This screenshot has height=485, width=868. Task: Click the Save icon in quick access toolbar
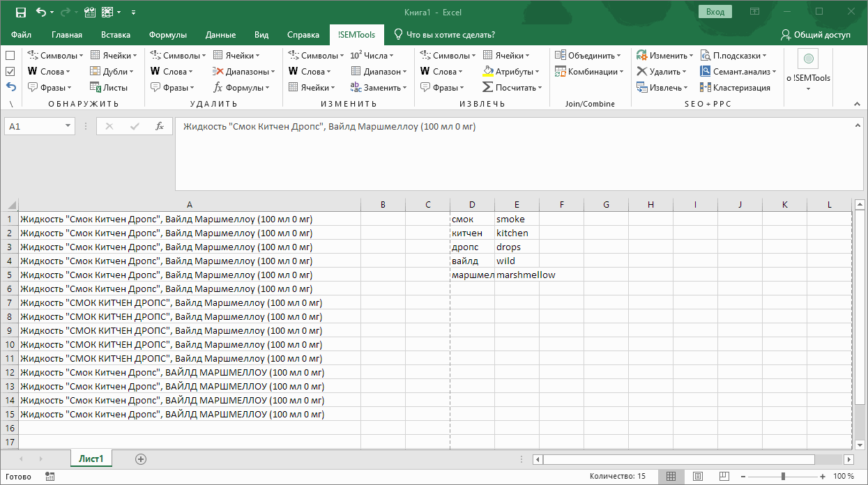(x=20, y=12)
